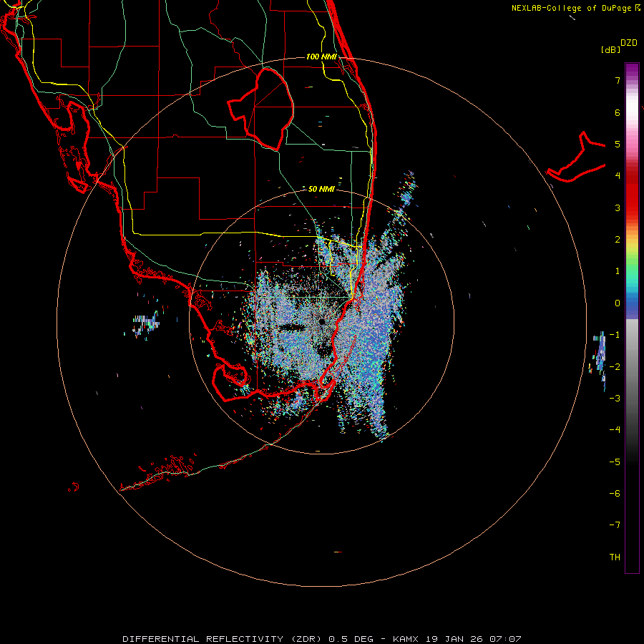The height and width of the screenshot is (644, 644).
Task: Click the black radar site dot at the center
Action: click(x=322, y=322)
